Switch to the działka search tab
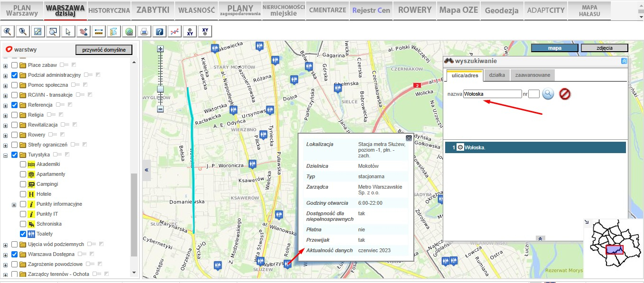 coord(497,75)
